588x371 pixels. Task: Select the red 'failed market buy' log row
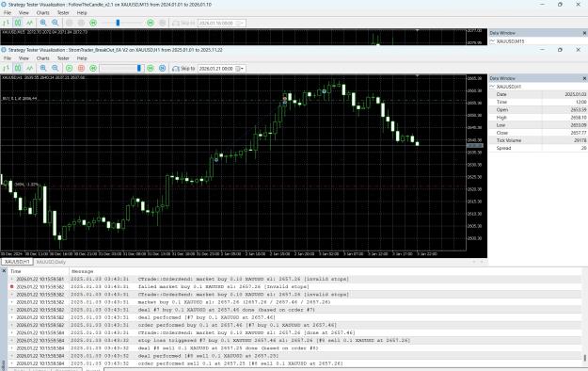coord(294,286)
